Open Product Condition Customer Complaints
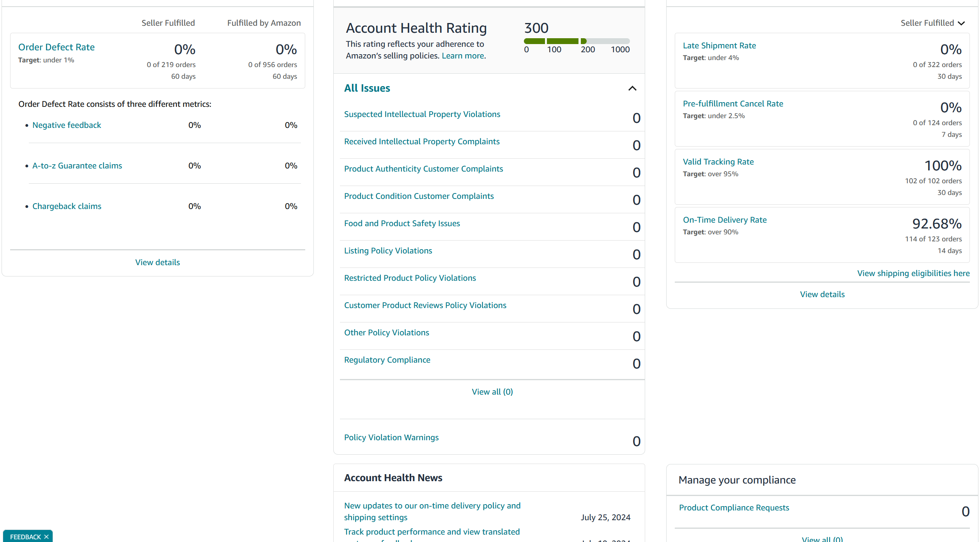This screenshot has width=980, height=542. 419,196
